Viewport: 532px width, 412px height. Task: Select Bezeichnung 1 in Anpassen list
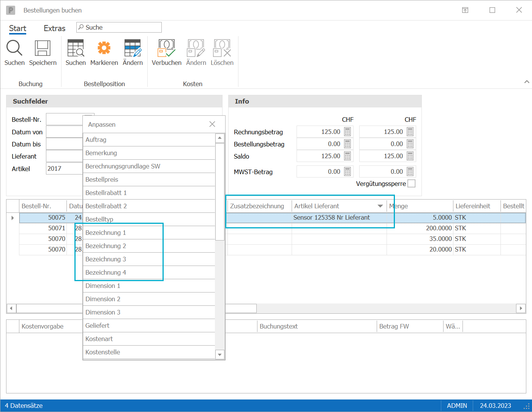coord(149,233)
